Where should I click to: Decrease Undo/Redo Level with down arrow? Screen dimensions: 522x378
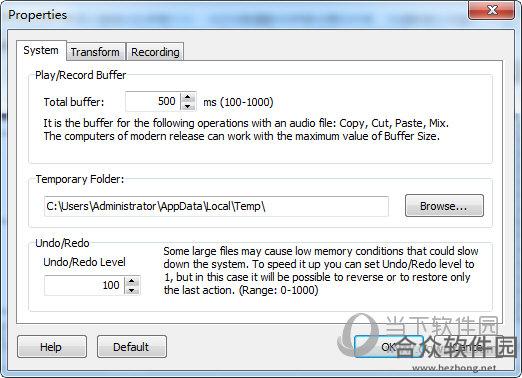click(132, 290)
